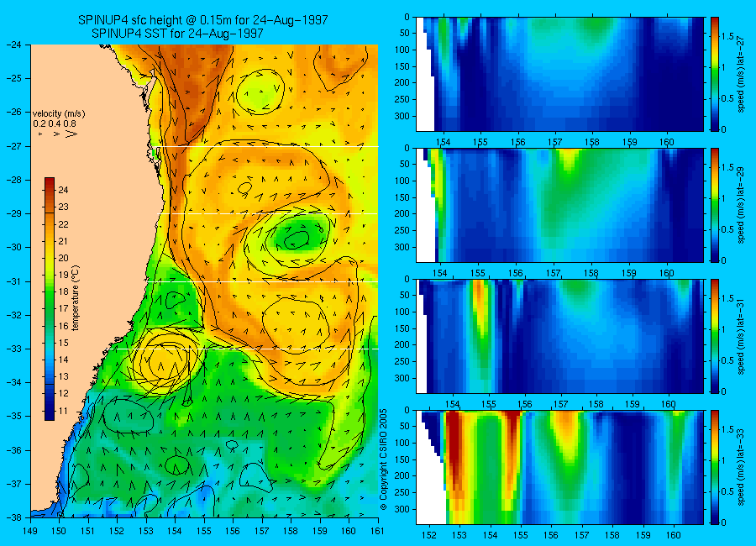This screenshot has height=546, width=756.
Task: Select the 'speed (m/s) lat=-29' label
Action: pos(742,205)
